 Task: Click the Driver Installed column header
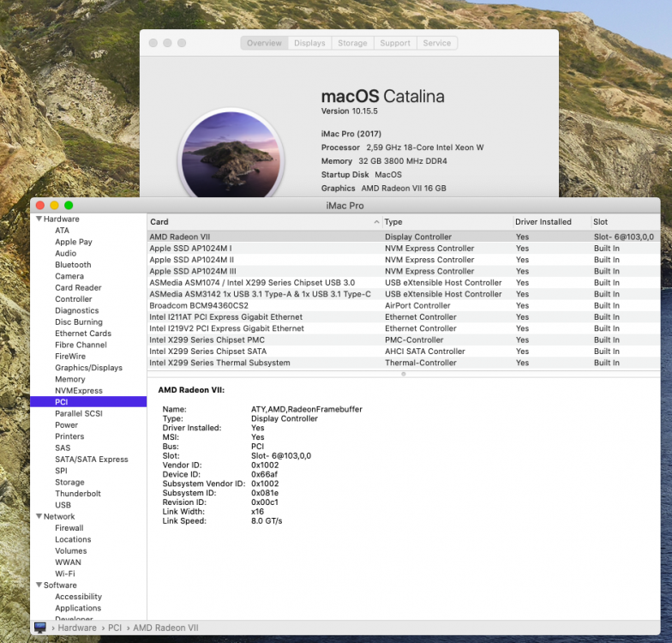pyautogui.click(x=552, y=221)
